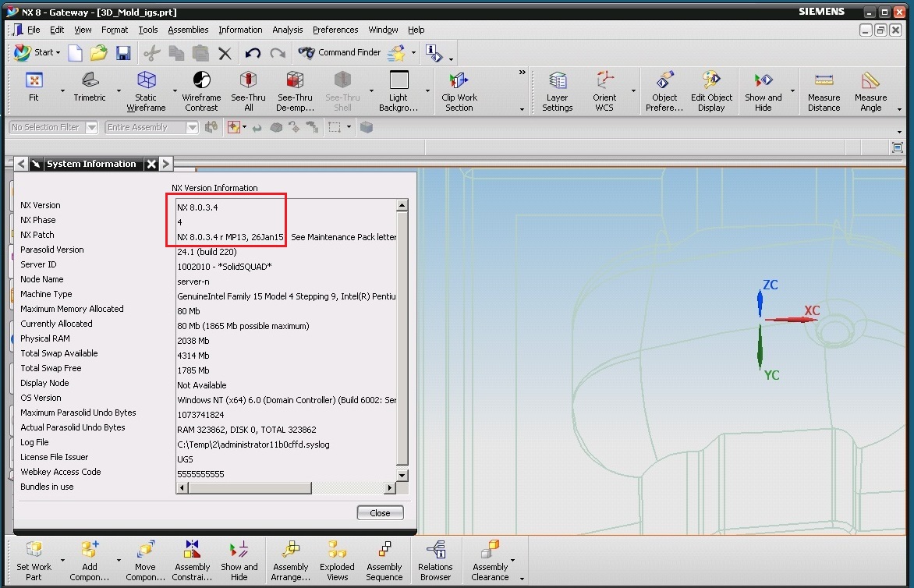Open Command Finder
This screenshot has height=588, width=914.
[x=339, y=52]
